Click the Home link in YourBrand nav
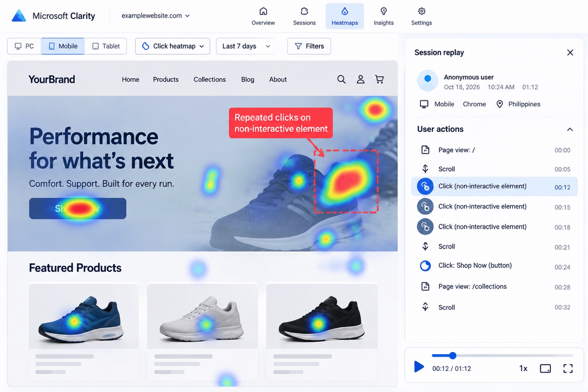This screenshot has width=588, height=392. pyautogui.click(x=130, y=79)
